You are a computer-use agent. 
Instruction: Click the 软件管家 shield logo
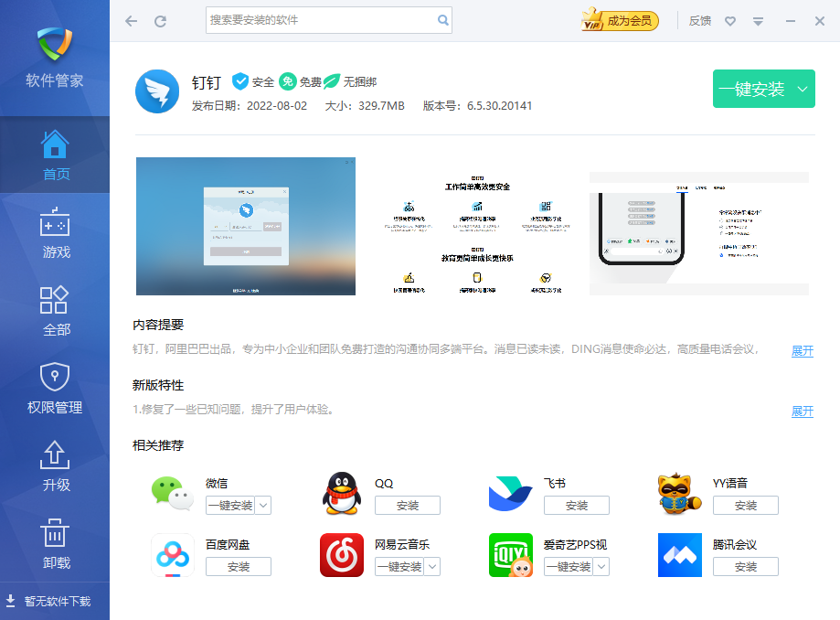coord(55,44)
